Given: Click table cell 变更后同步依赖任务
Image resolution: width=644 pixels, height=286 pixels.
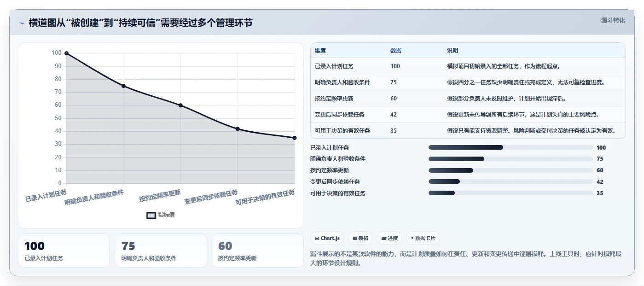Looking at the screenshot, I should pyautogui.click(x=340, y=115).
